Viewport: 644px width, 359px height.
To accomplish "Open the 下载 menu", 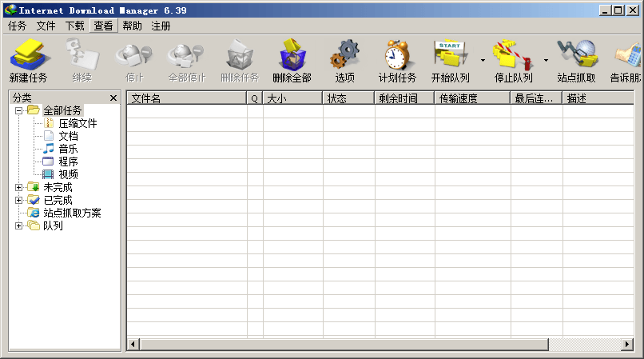I will [75, 26].
